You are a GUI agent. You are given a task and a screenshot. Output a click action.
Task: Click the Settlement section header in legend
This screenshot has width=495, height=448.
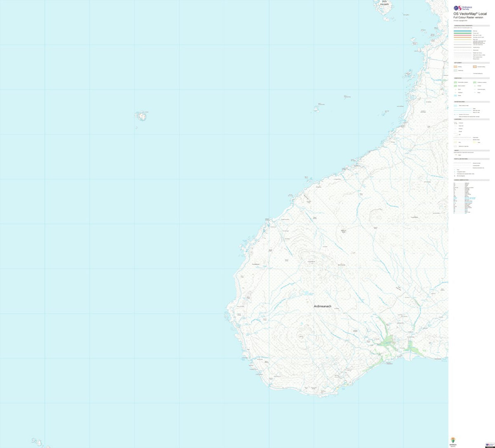pyautogui.click(x=472, y=63)
